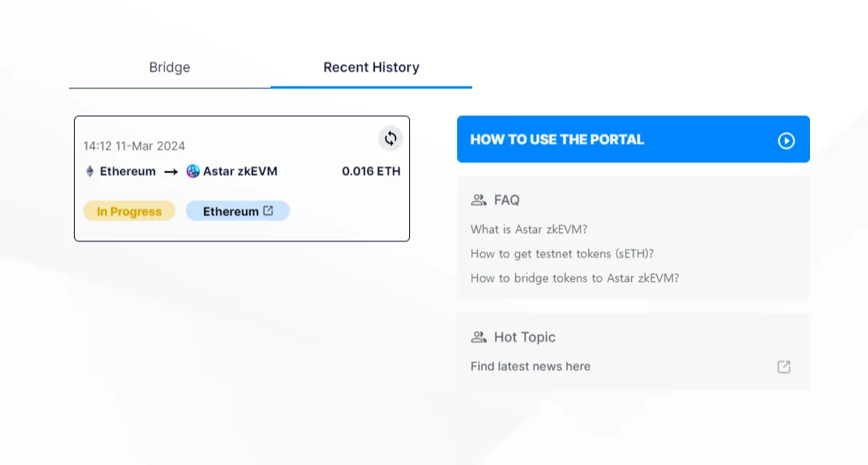Click the 14:12 11-Mar 2024 timestamp
The width and height of the screenshot is (868, 465).
[x=134, y=145]
